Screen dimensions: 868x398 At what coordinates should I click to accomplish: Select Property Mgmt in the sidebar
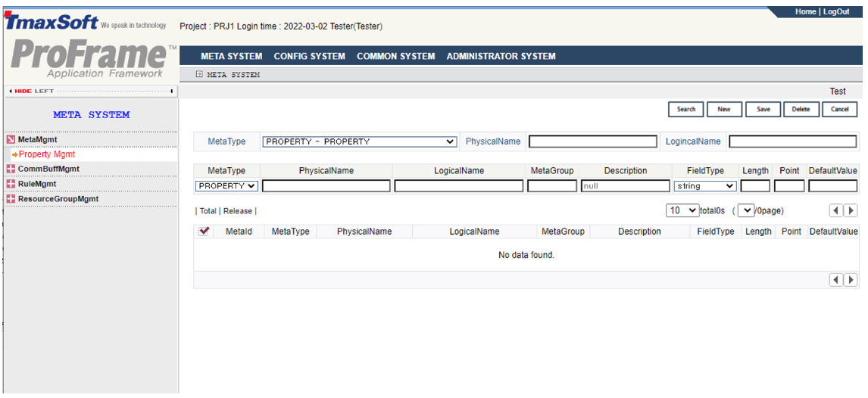point(46,154)
